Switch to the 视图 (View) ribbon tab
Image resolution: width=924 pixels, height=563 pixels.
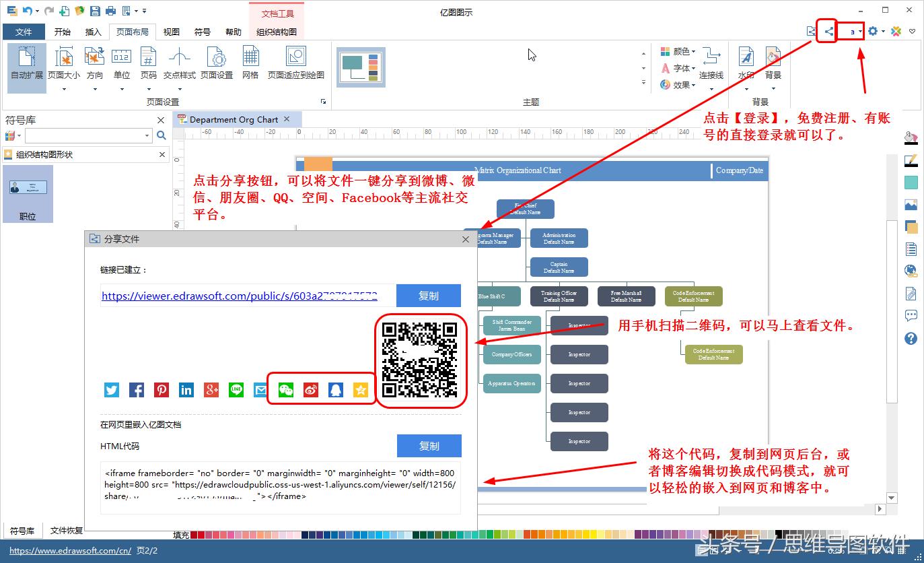point(170,31)
